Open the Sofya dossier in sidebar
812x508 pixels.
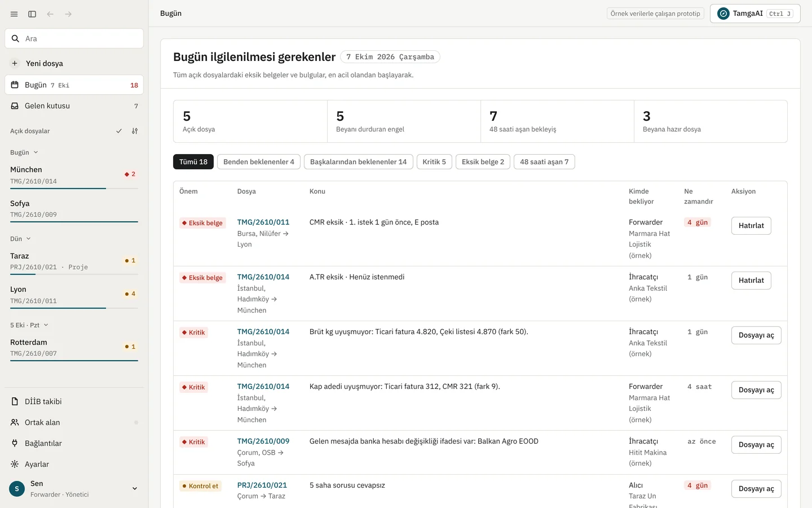pyautogui.click(x=74, y=209)
